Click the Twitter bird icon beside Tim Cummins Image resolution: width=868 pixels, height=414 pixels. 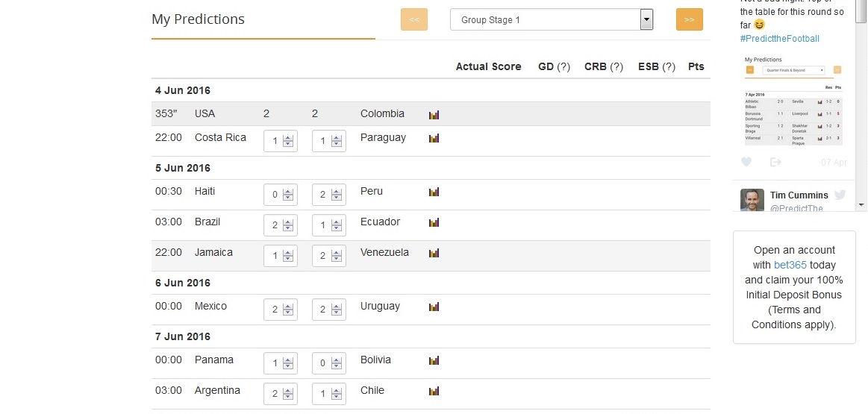pos(840,195)
